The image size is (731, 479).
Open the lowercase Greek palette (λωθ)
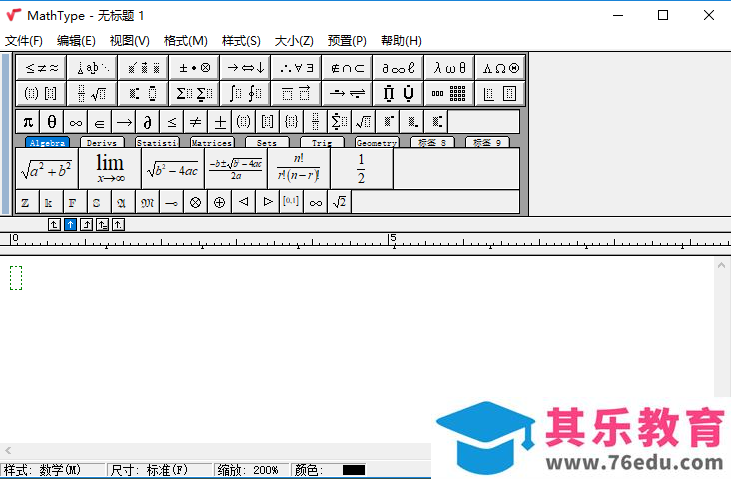(449, 68)
